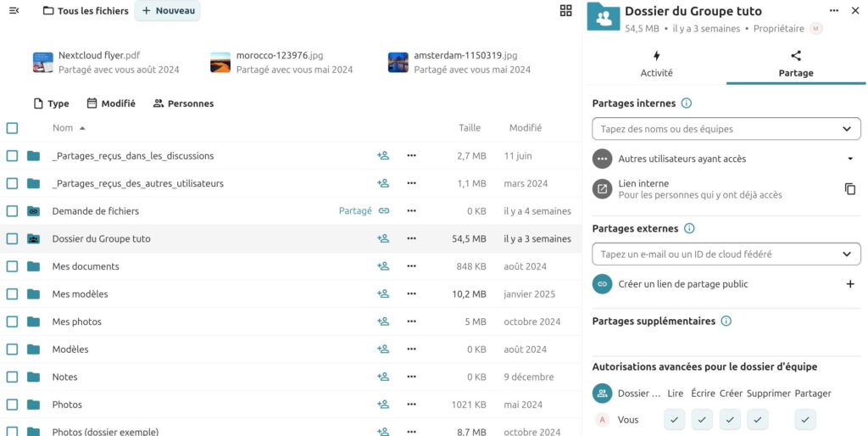Open actions menu for Mes documents
Screen dimensions: 868x436
[x=411, y=266]
